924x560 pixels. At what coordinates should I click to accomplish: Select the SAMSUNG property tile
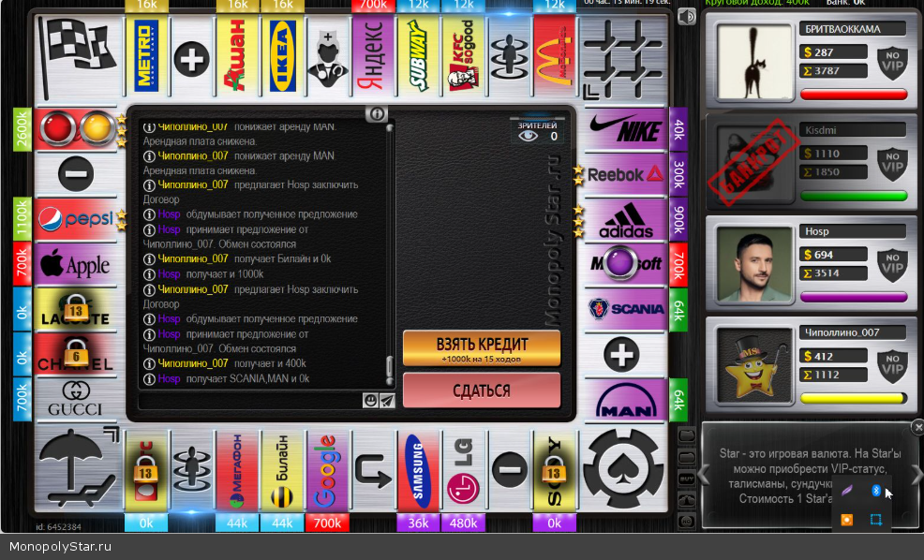418,470
